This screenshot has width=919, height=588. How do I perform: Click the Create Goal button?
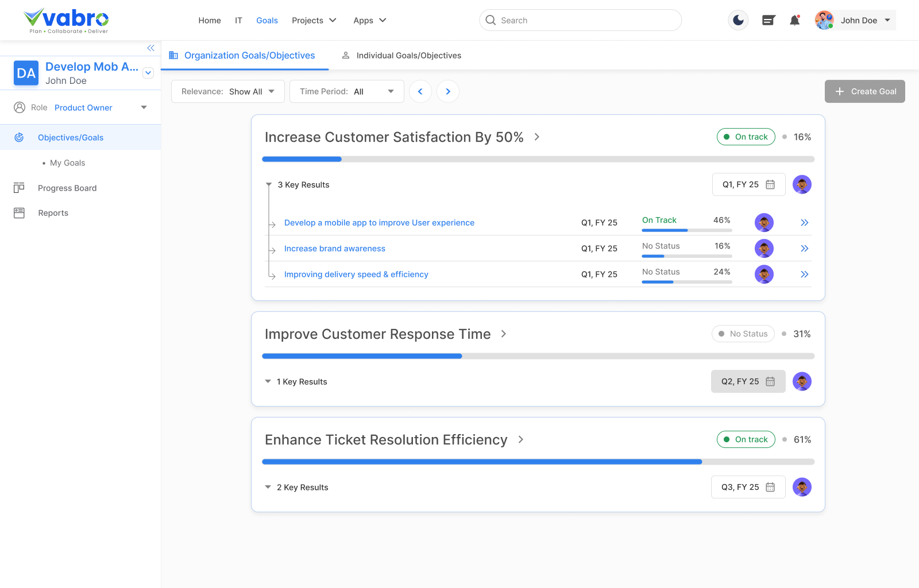pyautogui.click(x=864, y=91)
